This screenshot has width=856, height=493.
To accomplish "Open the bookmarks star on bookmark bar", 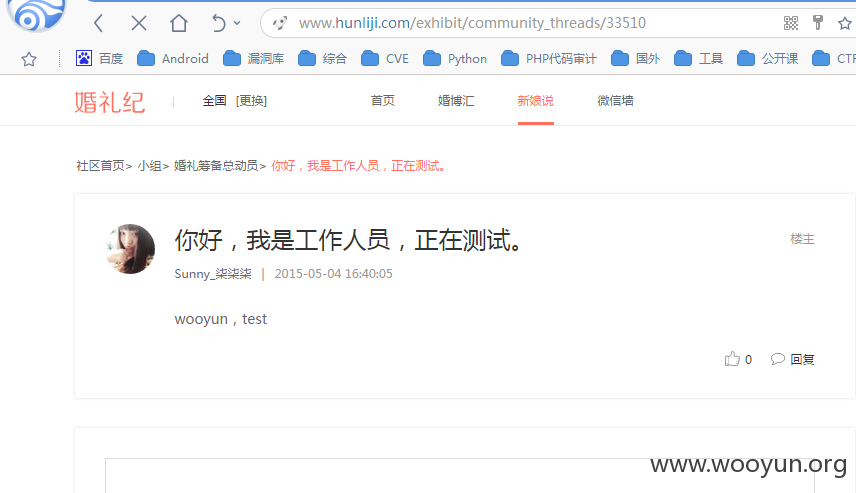I will click(x=29, y=59).
